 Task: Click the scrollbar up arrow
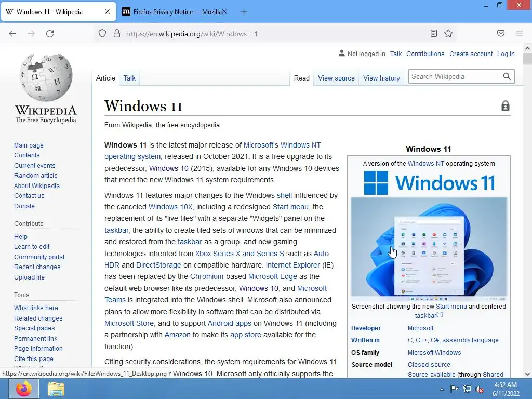click(528, 48)
